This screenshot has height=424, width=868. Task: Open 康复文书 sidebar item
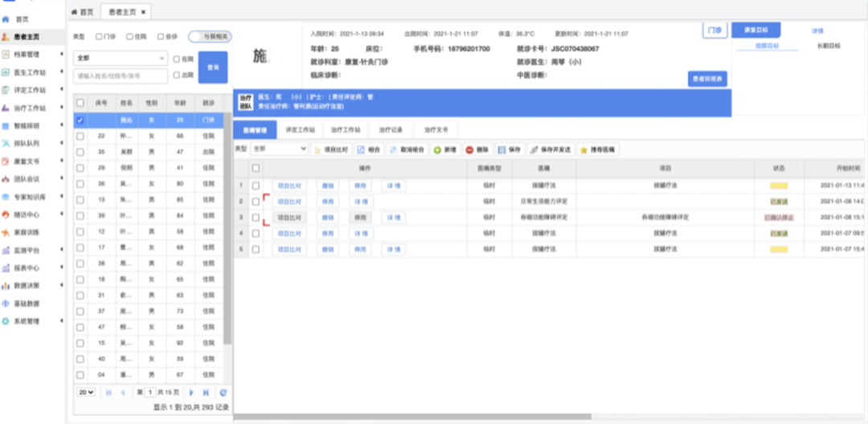click(x=27, y=161)
